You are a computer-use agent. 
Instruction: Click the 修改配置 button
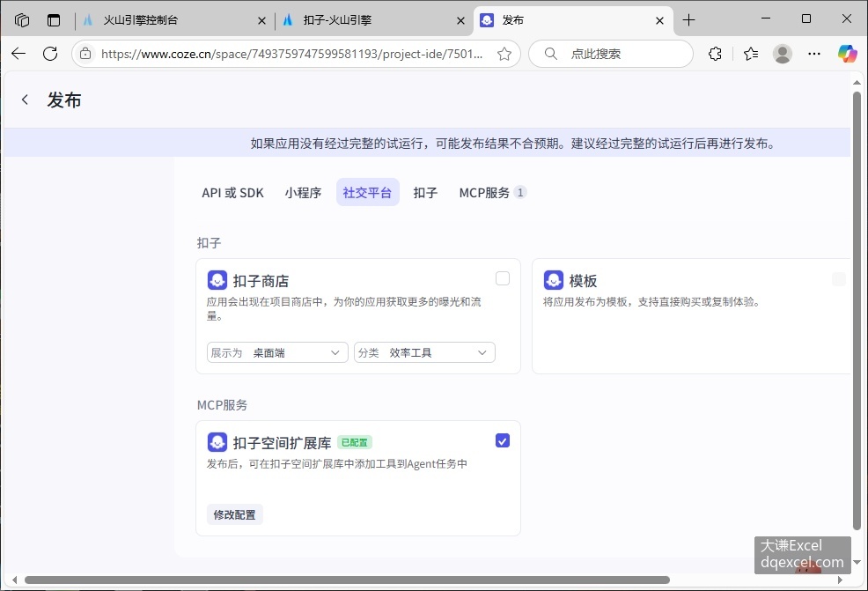pyautogui.click(x=235, y=514)
